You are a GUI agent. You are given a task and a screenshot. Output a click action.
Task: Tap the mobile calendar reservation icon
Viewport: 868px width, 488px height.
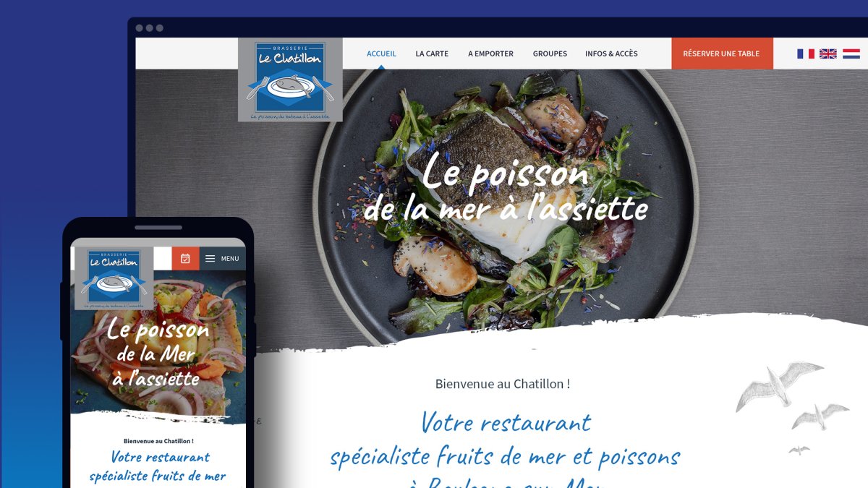(185, 258)
